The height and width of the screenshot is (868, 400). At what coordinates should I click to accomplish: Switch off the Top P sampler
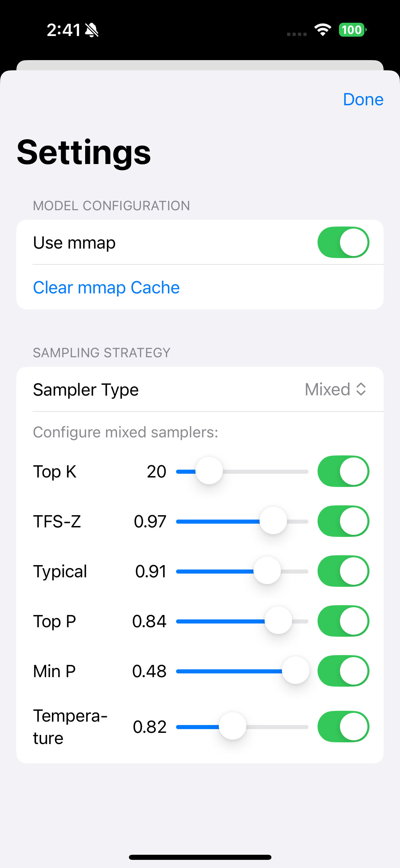coord(343,621)
